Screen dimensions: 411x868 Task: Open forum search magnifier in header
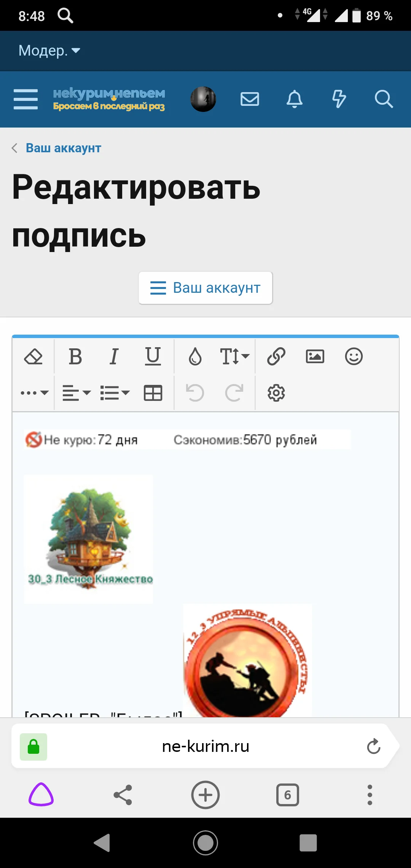tap(384, 99)
